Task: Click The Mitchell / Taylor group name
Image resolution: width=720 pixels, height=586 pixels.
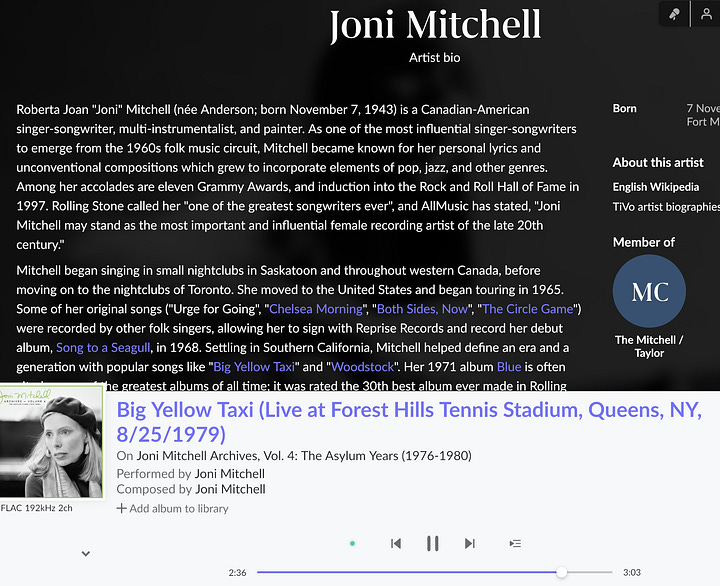Action: 649,346
